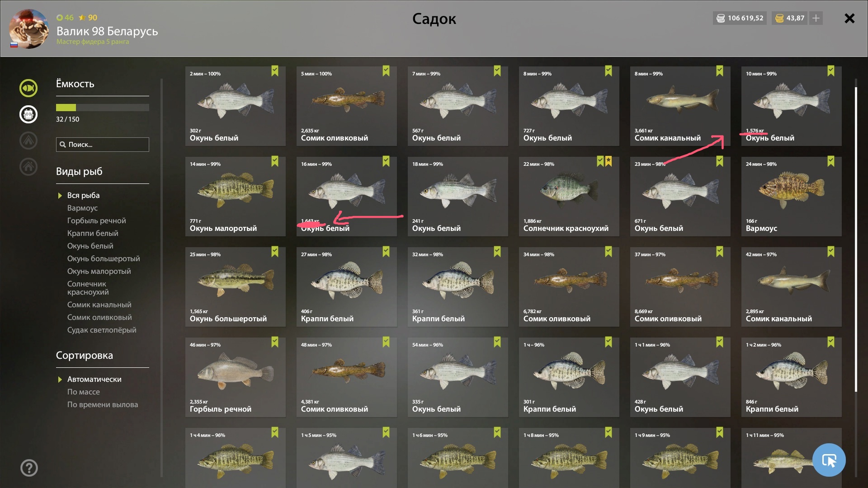Filter the fish list by Судак светлопёрый
The image size is (868, 488).
[x=102, y=330]
